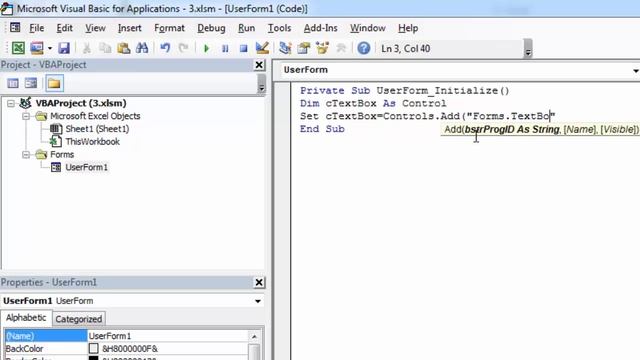
Task: Paste from clipboard using Paste icon
Action: (123, 48)
